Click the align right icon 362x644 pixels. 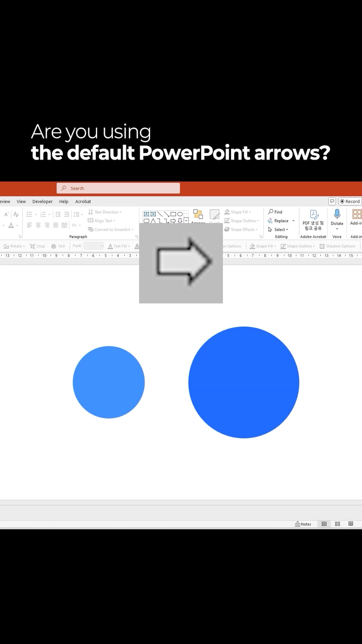(x=47, y=225)
